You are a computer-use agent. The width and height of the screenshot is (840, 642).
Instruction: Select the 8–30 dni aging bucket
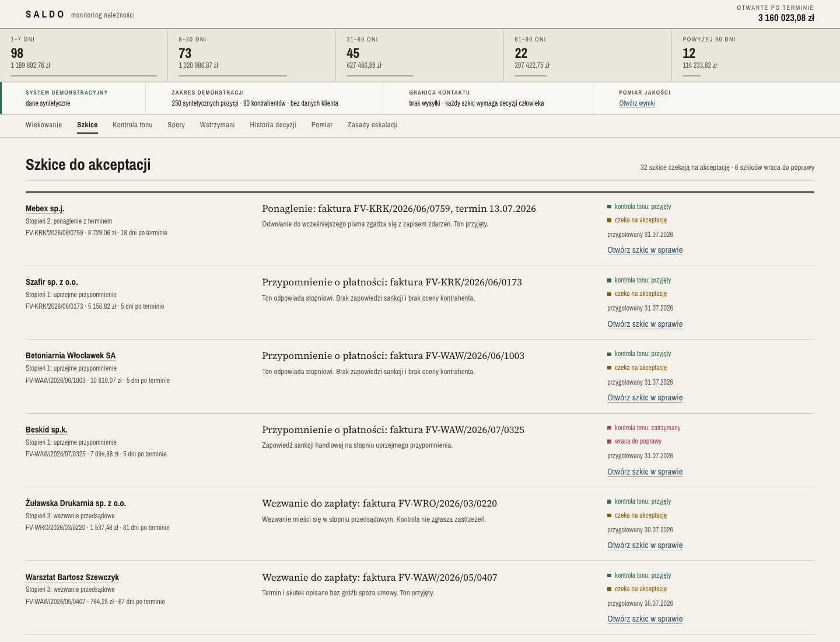[252, 55]
